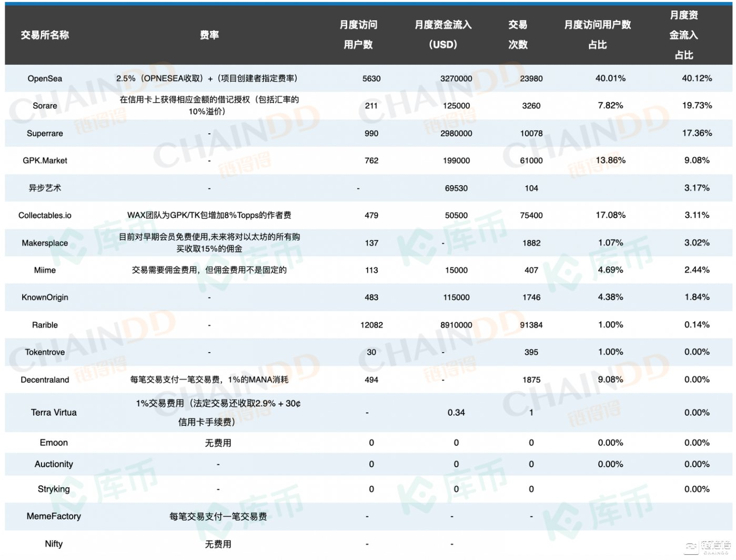The height and width of the screenshot is (560, 736).
Task: Click Terra Virtua fee text 1%交易费用
Action: pos(218,413)
